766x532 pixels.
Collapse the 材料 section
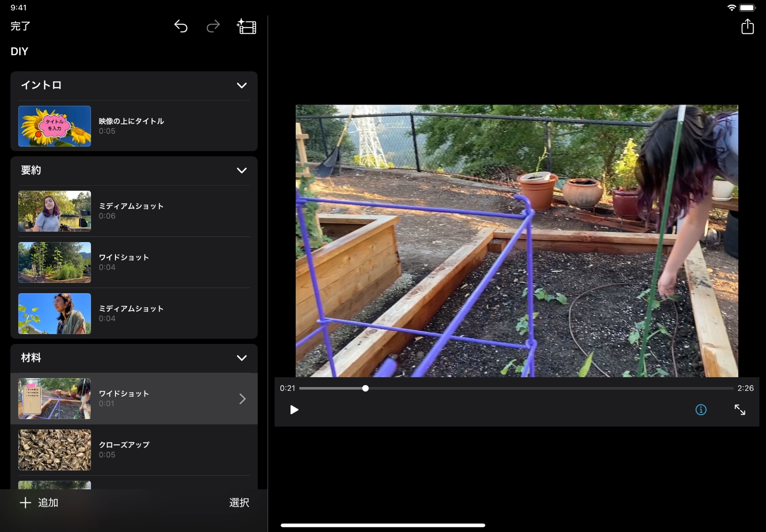[242, 358]
